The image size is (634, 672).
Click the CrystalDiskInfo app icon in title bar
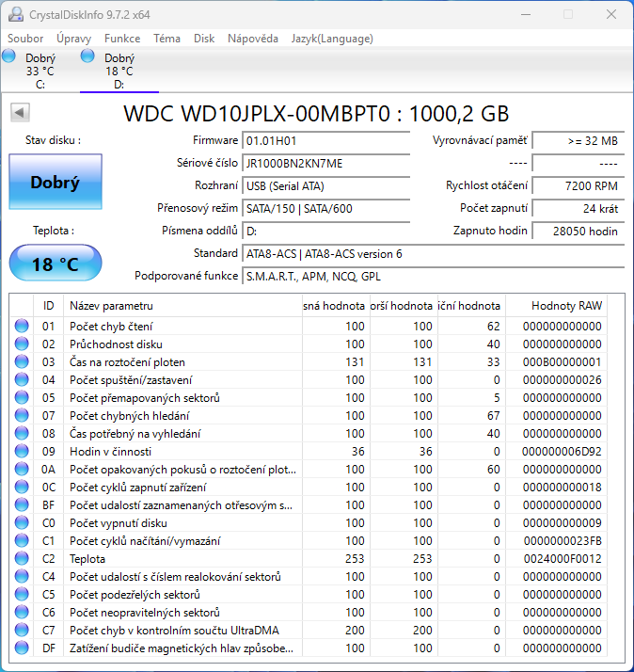coord(15,15)
